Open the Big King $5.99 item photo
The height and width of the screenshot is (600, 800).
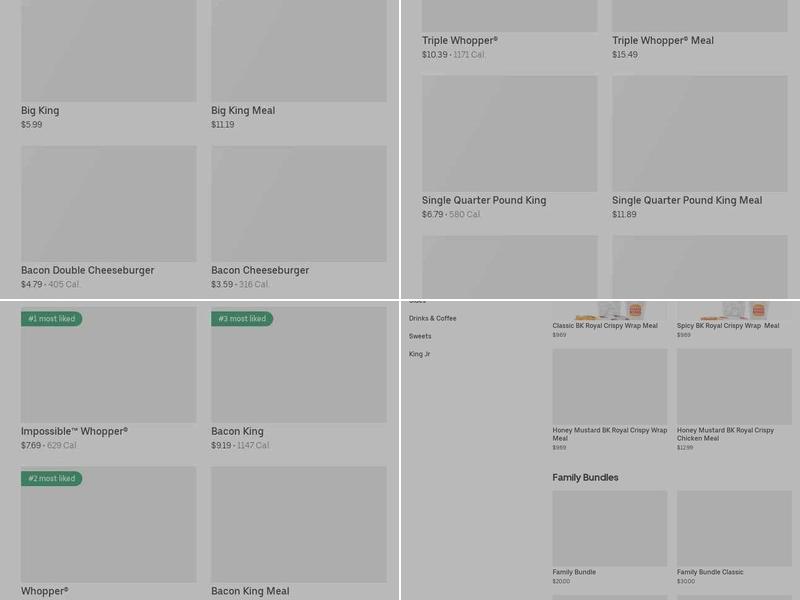click(x=109, y=51)
